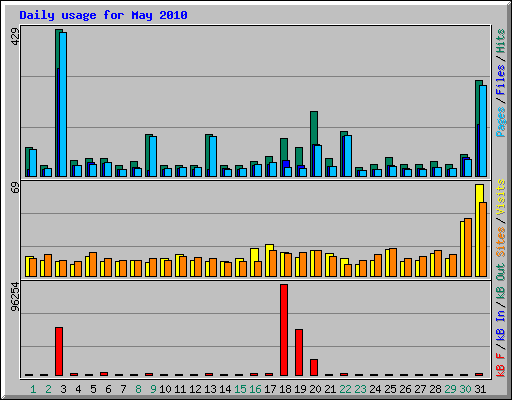Viewport: 512px width, 400px height.
Task: Click the red kB bar for day 20
Action: point(314,367)
